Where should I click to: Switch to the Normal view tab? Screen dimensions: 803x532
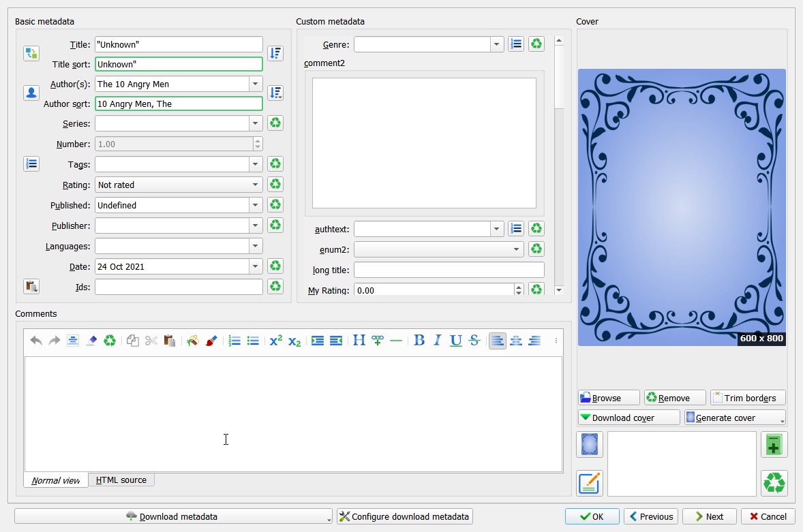(x=56, y=480)
